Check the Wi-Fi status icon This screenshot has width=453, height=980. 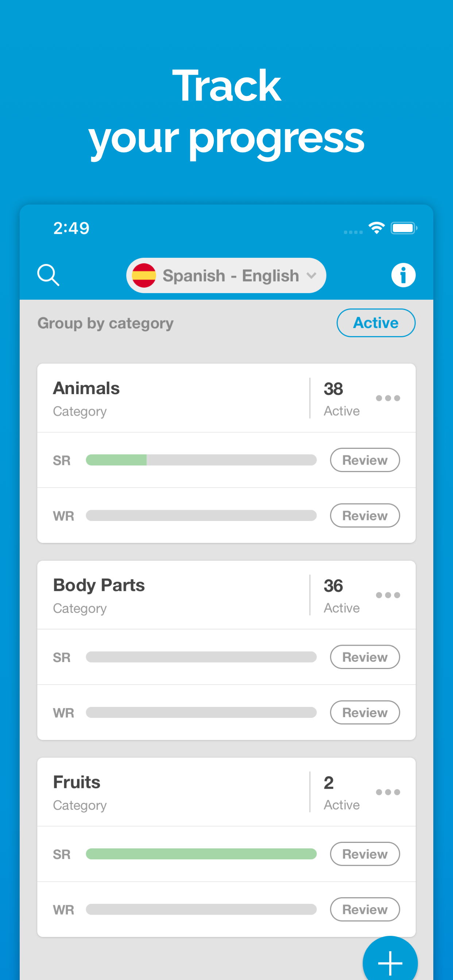376,227
